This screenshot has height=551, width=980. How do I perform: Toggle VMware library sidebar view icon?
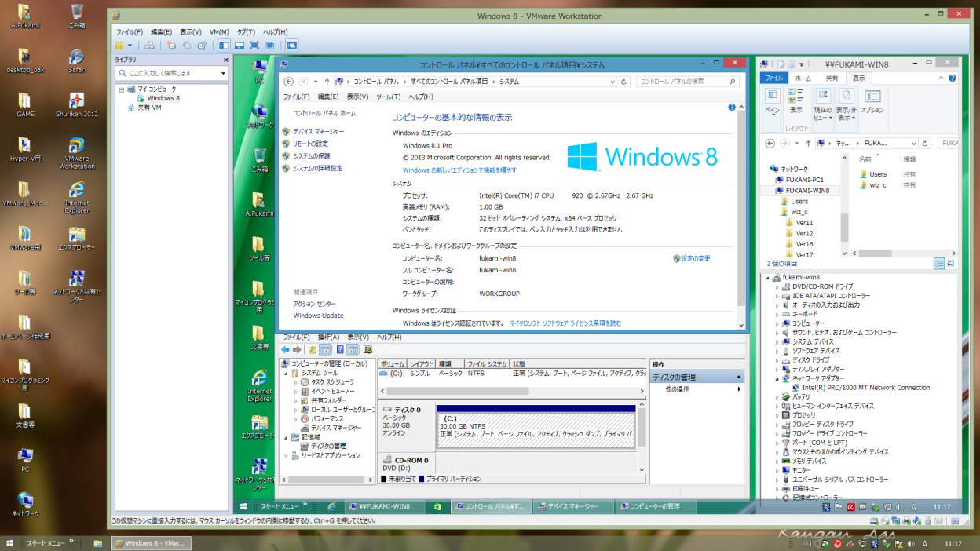point(224,46)
